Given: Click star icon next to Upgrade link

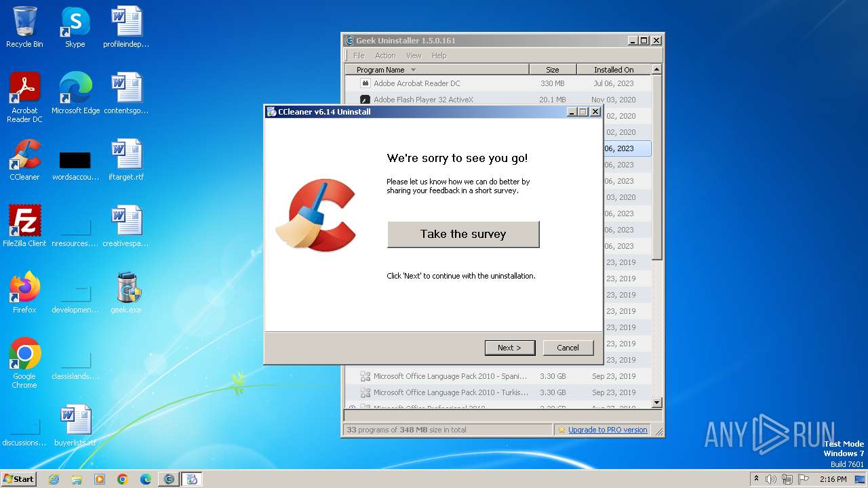Looking at the screenshot, I should tap(561, 430).
